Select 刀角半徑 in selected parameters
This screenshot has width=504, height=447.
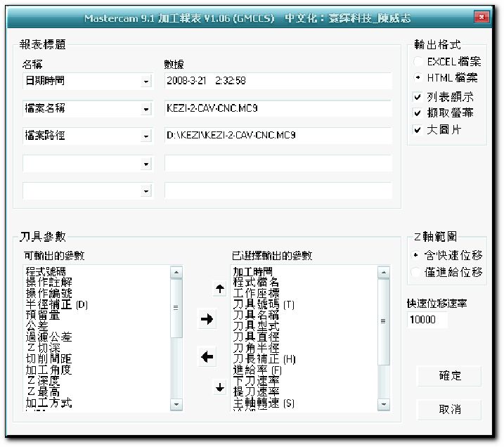[256, 348]
